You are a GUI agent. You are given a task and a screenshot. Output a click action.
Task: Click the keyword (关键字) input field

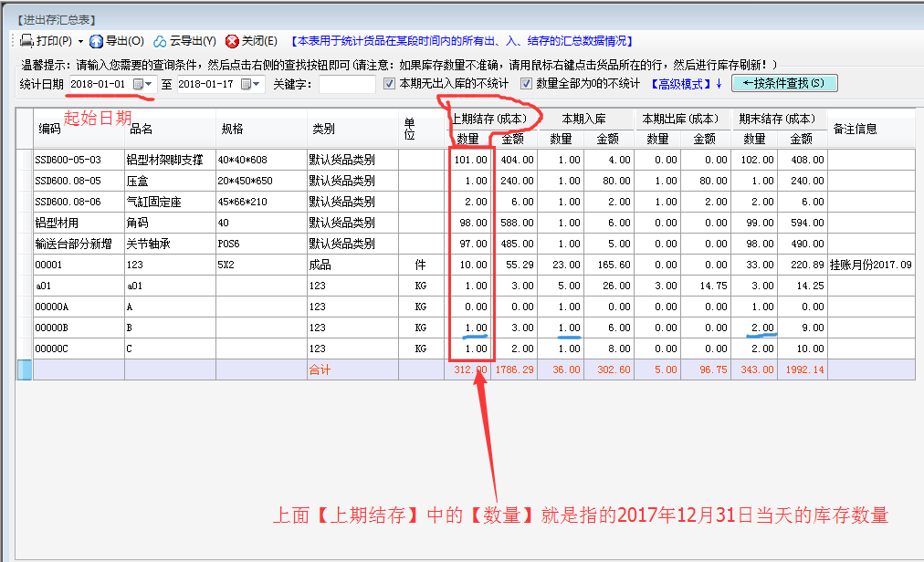pyautogui.click(x=347, y=84)
